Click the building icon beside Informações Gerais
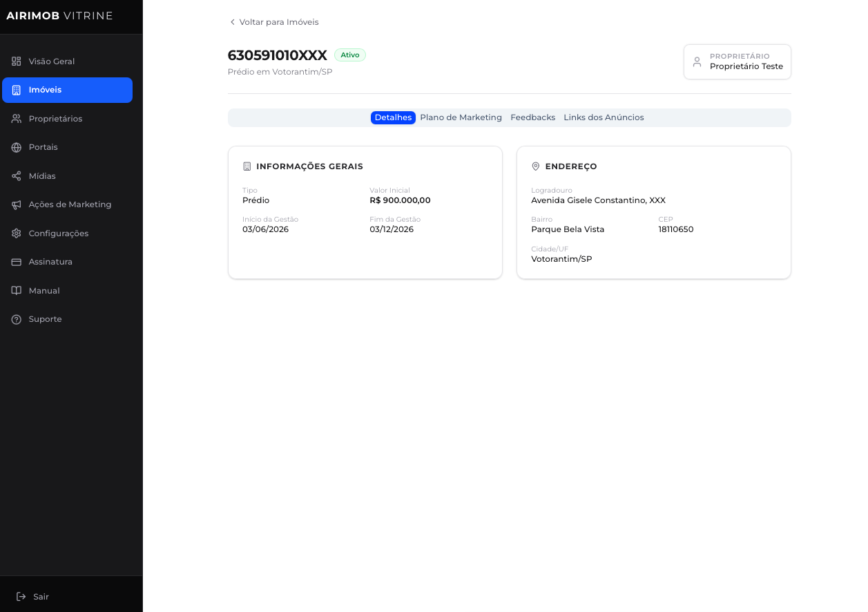Viewport: 868px width, 612px height. pyautogui.click(x=247, y=166)
